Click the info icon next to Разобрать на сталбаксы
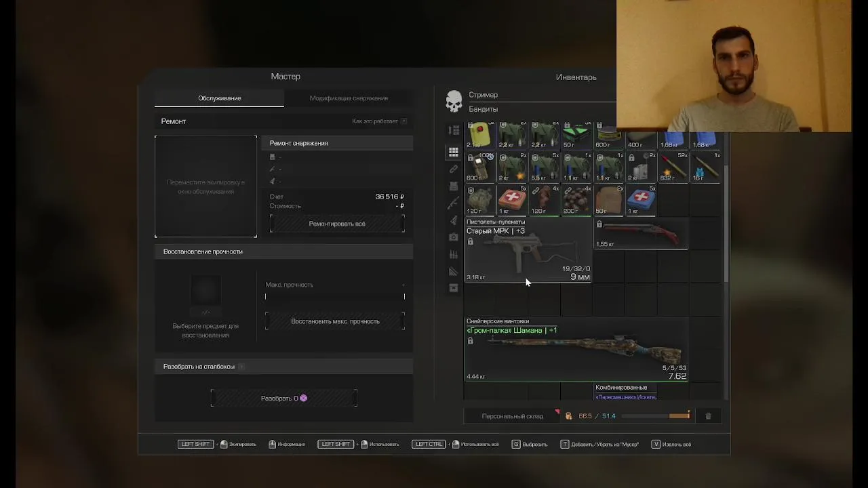Screen dimensions: 868x488 pyautogui.click(x=241, y=367)
